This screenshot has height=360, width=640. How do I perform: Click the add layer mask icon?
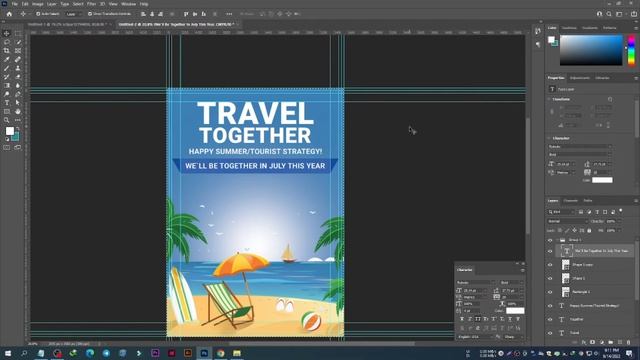click(x=593, y=342)
